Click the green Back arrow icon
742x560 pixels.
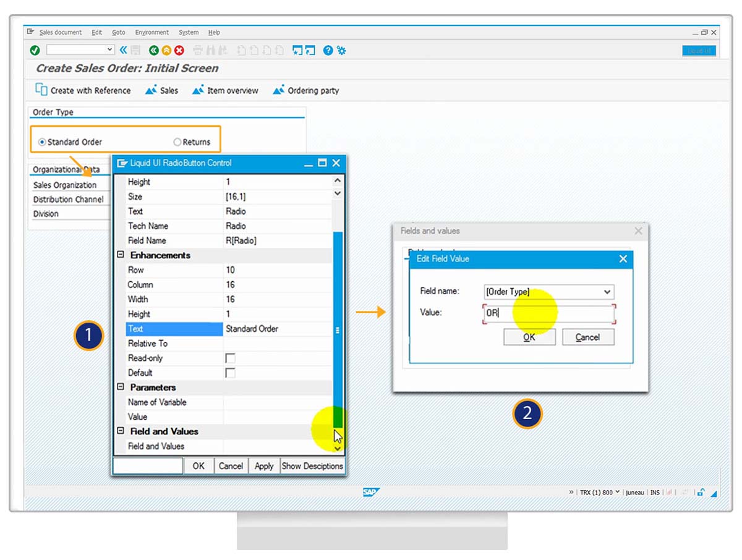153,50
